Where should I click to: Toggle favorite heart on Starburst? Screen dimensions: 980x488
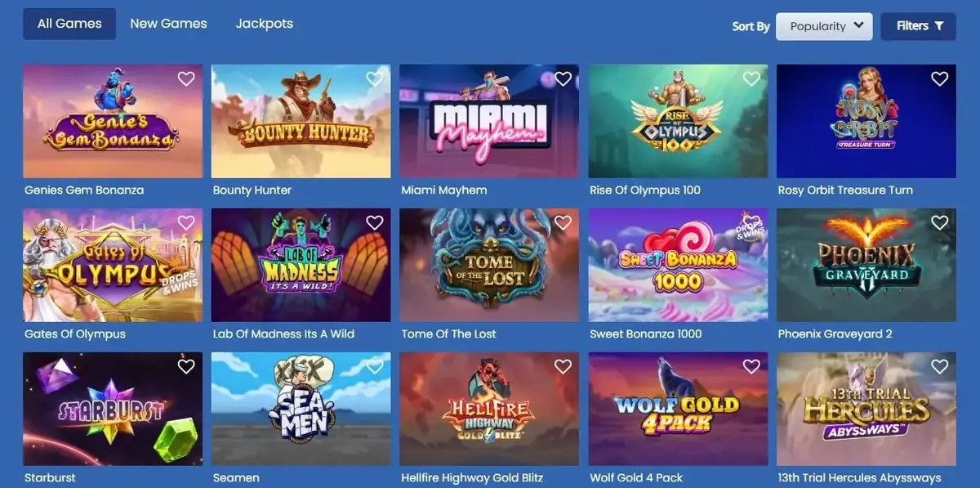(186, 366)
